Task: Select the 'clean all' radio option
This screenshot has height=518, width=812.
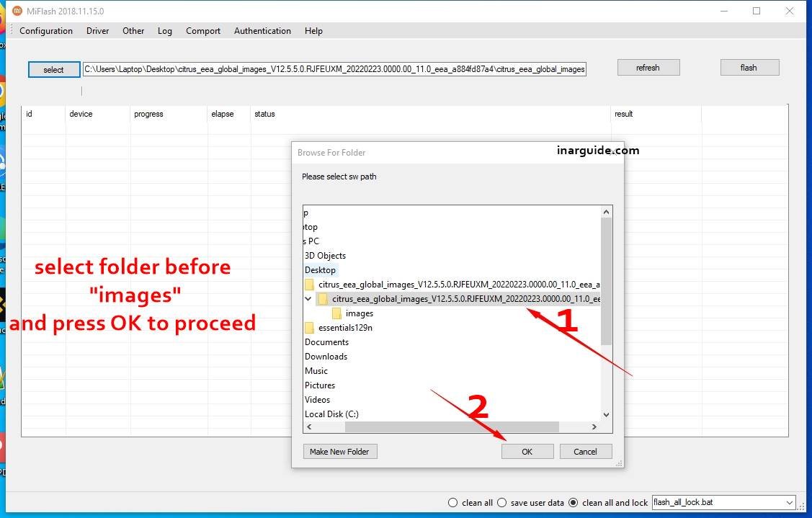Action: [452, 502]
